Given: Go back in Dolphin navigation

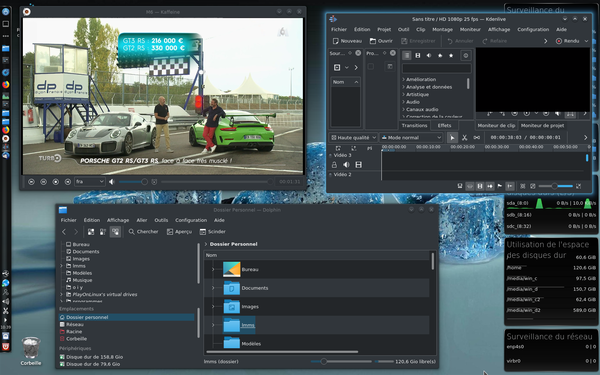Looking at the screenshot, I should [x=64, y=232].
